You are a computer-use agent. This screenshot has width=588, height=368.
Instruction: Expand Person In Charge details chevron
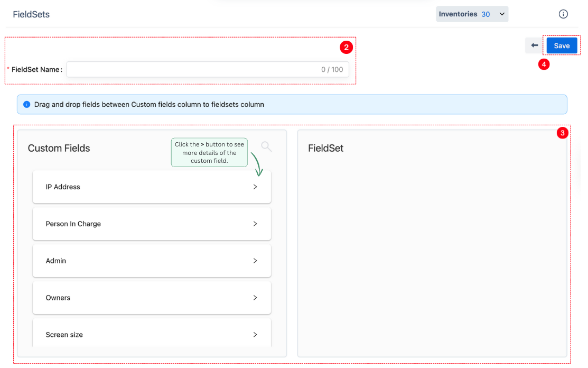(255, 224)
